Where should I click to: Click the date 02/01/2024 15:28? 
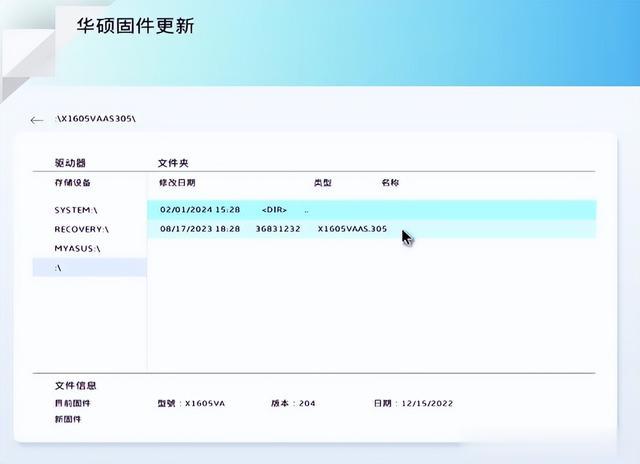(200, 210)
